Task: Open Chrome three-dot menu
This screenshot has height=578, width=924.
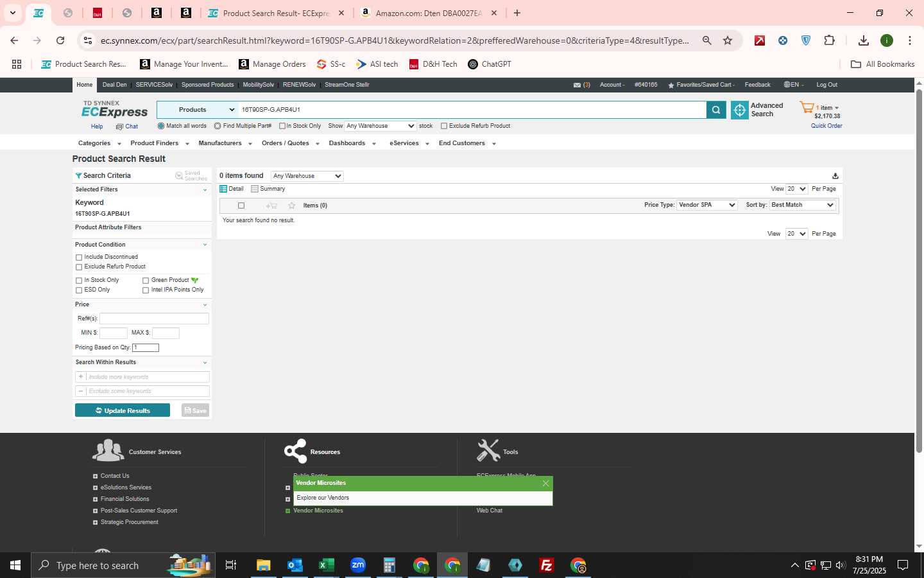Action: 909,40
